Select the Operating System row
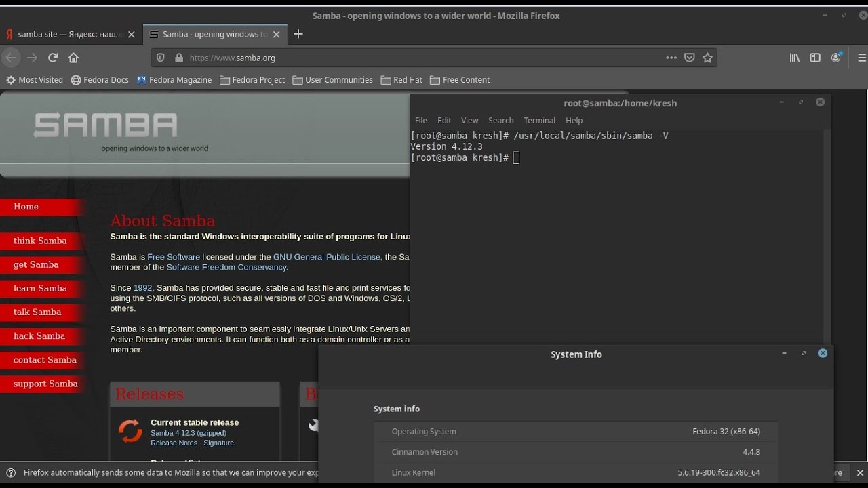868x488 pixels. [x=576, y=432]
